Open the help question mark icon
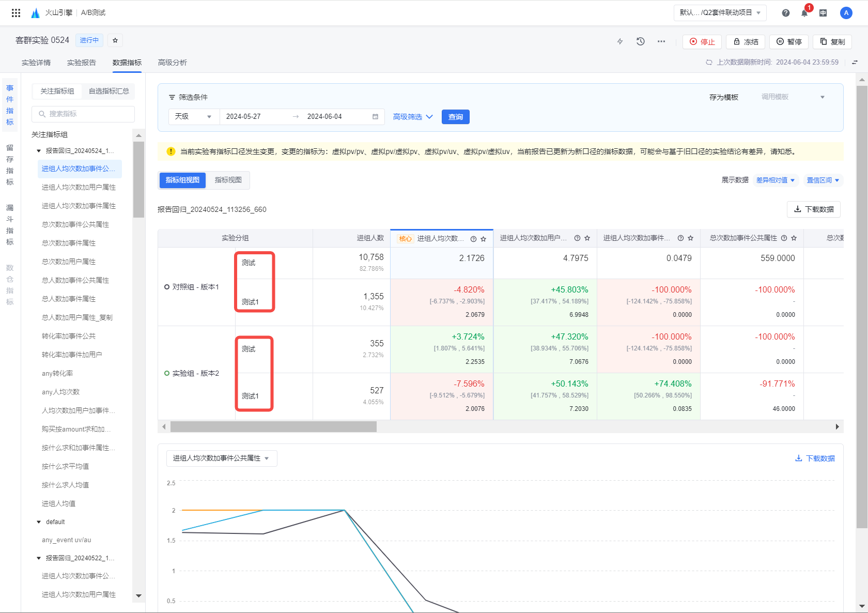Viewport: 868px width, 613px height. pyautogui.click(x=785, y=13)
